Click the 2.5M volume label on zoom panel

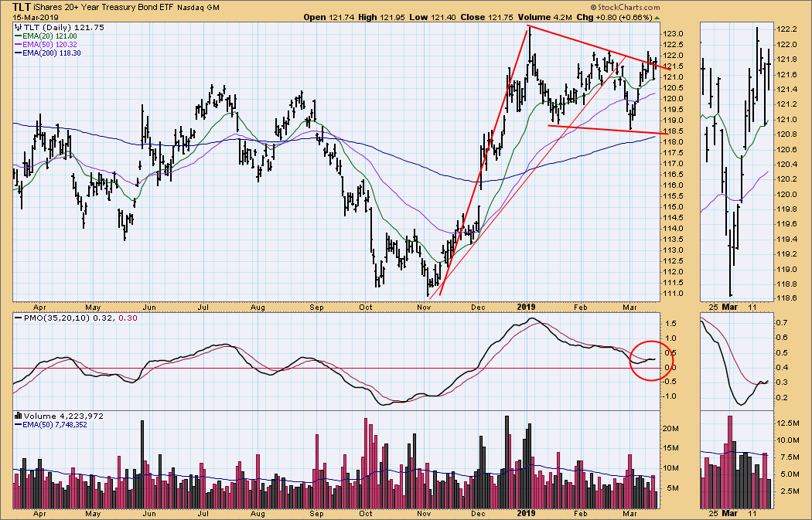pos(789,491)
